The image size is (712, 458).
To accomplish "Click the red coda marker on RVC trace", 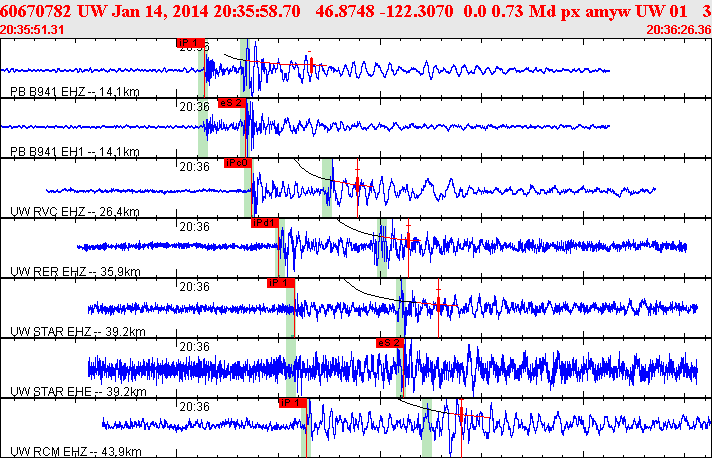I will (x=357, y=184).
